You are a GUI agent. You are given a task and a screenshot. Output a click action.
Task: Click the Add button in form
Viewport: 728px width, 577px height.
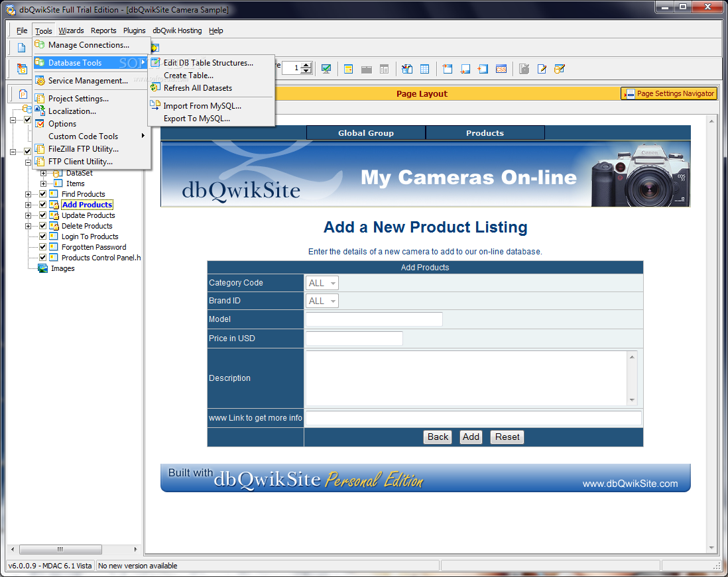point(471,437)
